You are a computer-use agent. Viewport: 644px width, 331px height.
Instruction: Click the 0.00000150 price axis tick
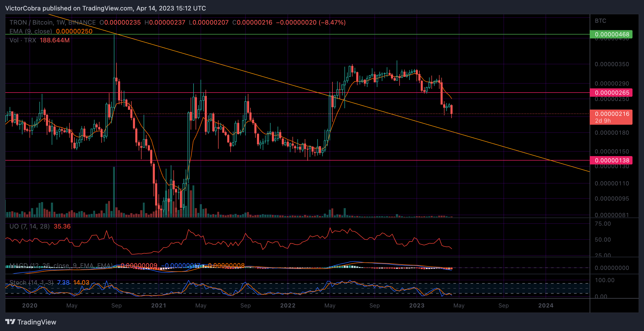point(612,151)
